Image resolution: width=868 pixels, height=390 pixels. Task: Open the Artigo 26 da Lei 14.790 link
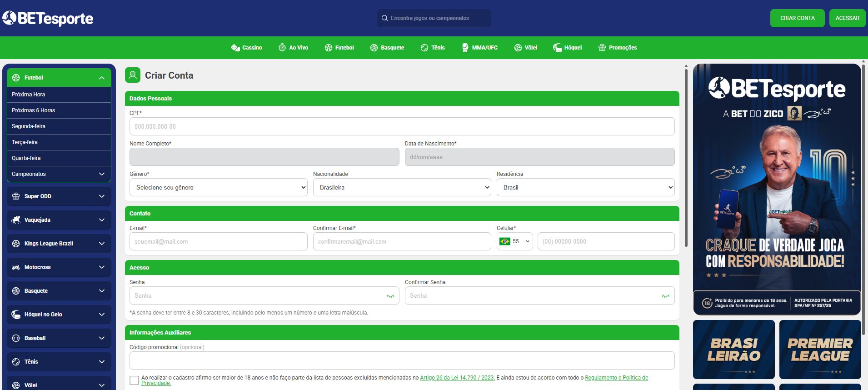tap(457, 378)
